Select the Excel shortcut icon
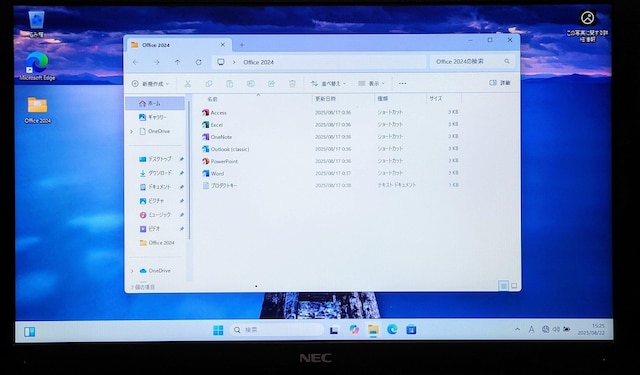The height and width of the screenshot is (375, 640). (206, 125)
